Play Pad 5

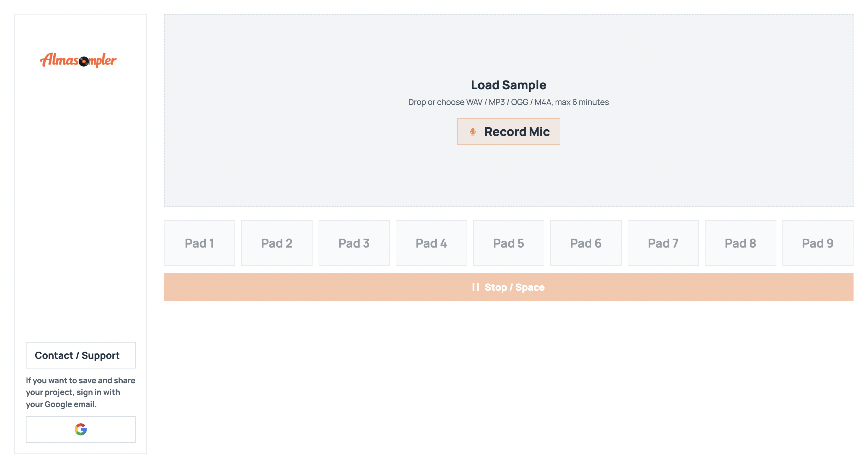click(508, 243)
